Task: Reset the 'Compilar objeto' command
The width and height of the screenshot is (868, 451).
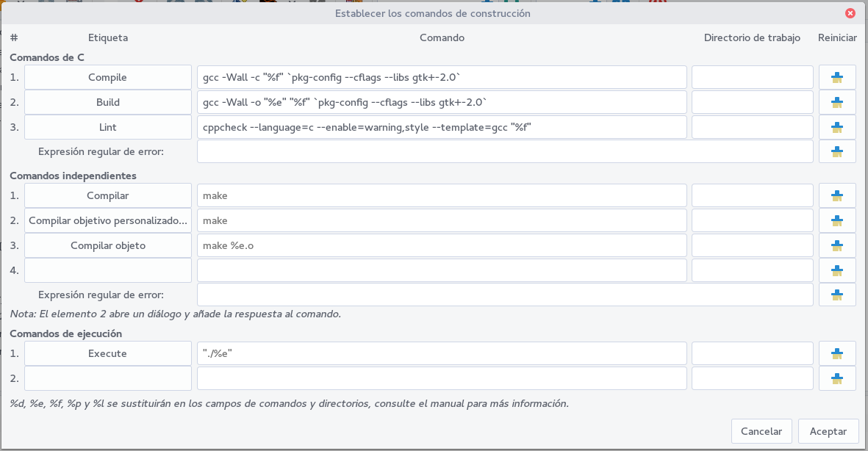Action: point(837,245)
